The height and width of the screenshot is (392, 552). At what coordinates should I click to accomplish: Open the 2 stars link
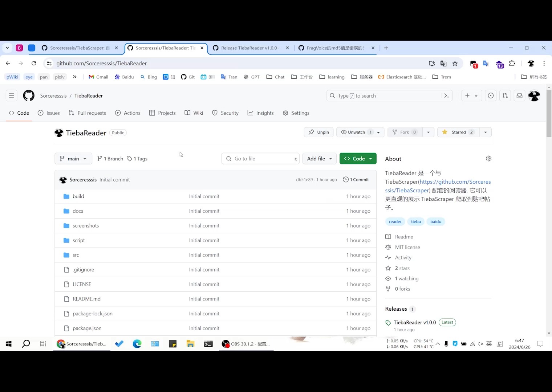click(402, 268)
